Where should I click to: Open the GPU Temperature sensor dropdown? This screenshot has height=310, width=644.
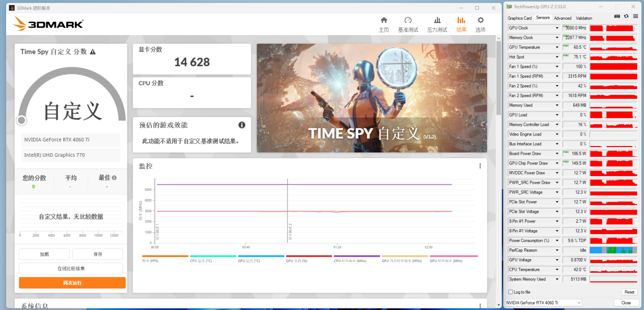pyautogui.click(x=557, y=47)
